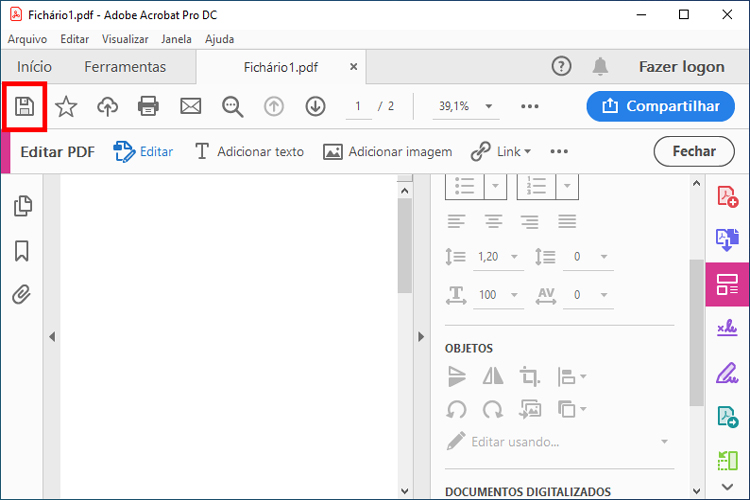Expand the Link dropdown
750x500 pixels.
pyautogui.click(x=528, y=152)
